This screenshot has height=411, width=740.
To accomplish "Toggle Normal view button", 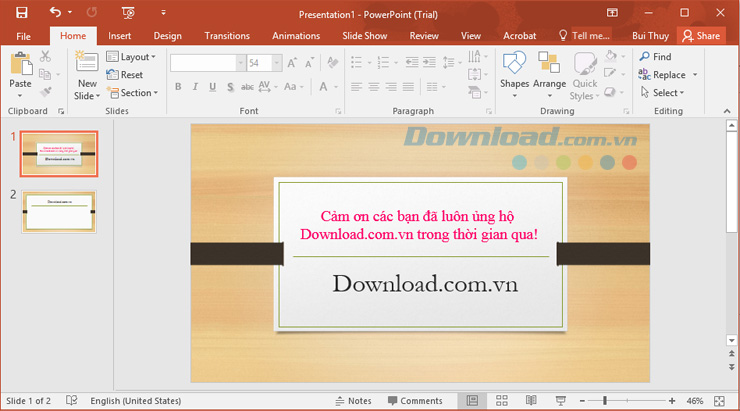I will (472, 401).
